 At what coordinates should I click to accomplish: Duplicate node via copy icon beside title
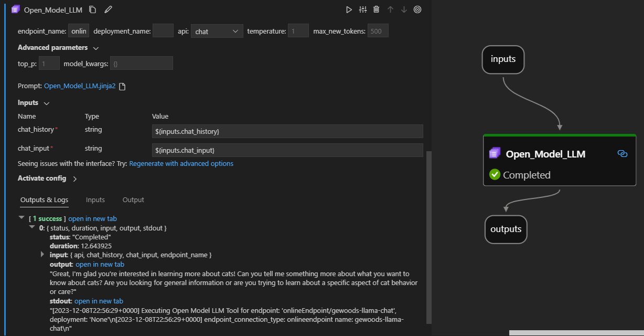92,9
